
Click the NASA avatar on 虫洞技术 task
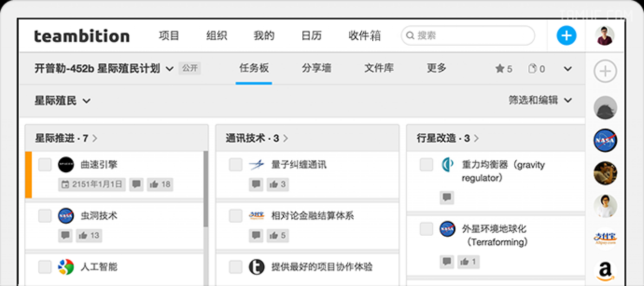pyautogui.click(x=66, y=216)
